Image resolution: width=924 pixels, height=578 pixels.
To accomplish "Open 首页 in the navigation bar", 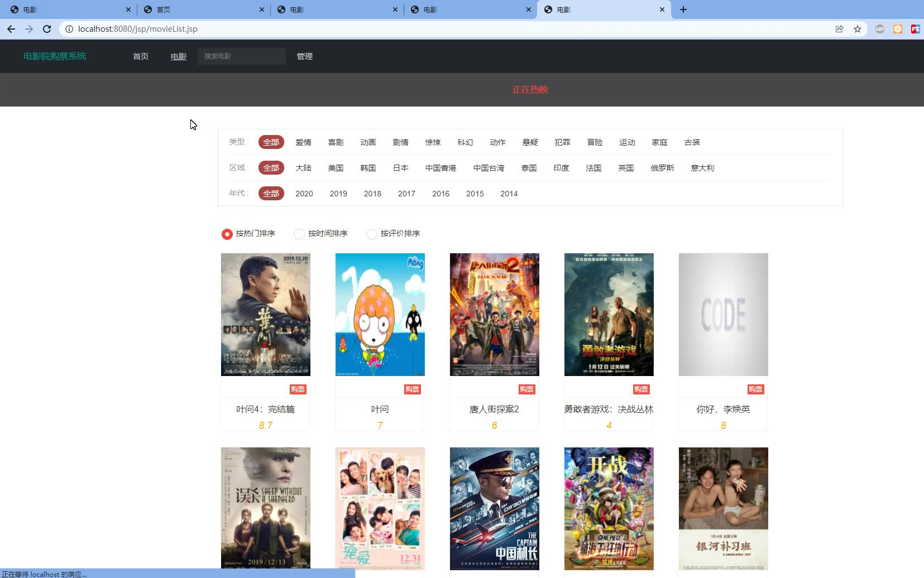I will point(141,56).
